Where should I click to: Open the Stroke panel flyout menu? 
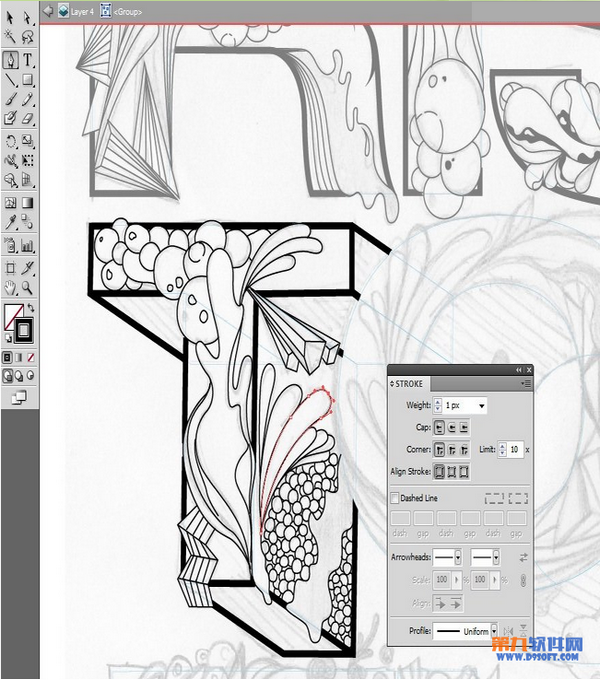(x=525, y=384)
